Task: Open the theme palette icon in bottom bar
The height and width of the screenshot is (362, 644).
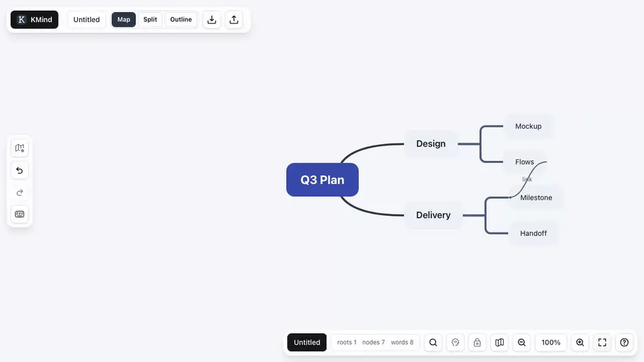Action: [455, 343]
